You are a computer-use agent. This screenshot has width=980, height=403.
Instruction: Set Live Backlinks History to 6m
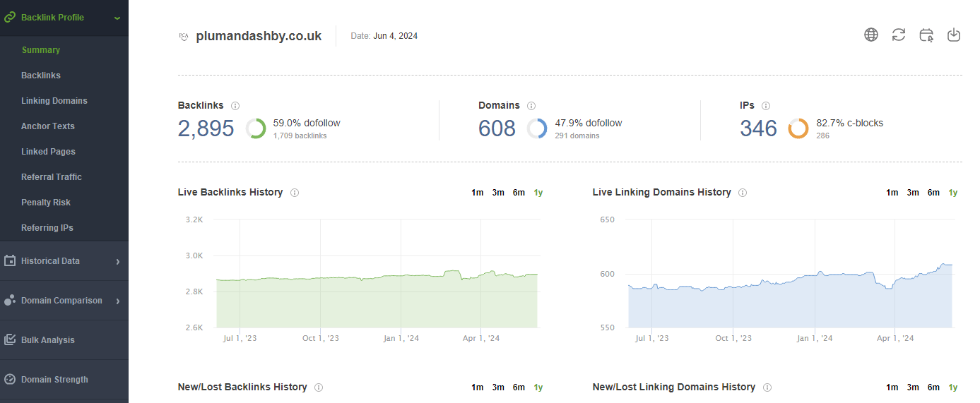(519, 193)
